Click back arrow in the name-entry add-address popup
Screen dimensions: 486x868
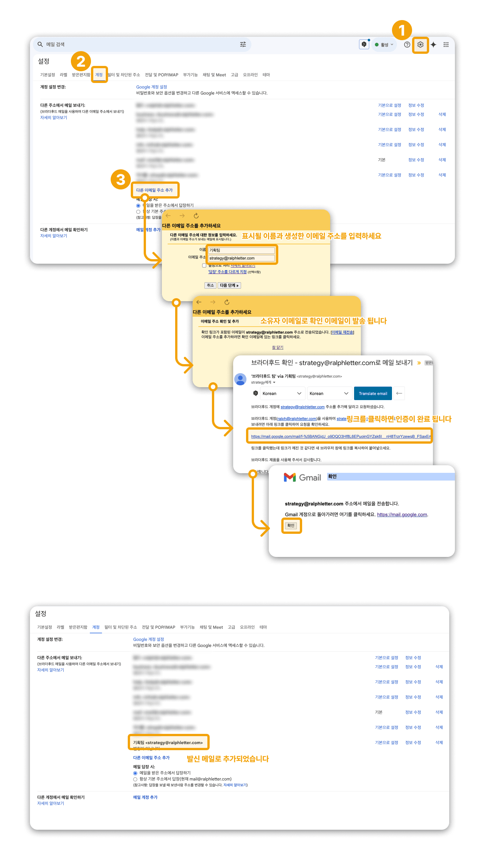click(168, 216)
